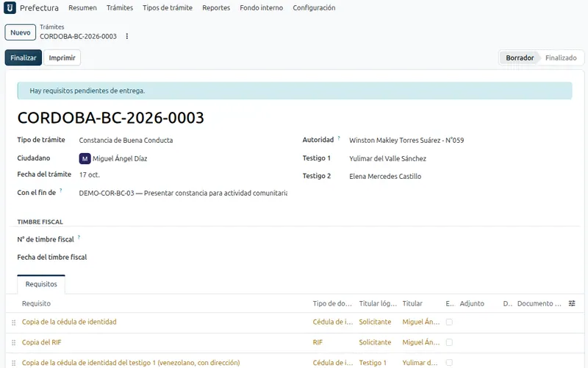This screenshot has height=368, width=588.
Task: Set status to Finalizado
Action: (x=561, y=58)
